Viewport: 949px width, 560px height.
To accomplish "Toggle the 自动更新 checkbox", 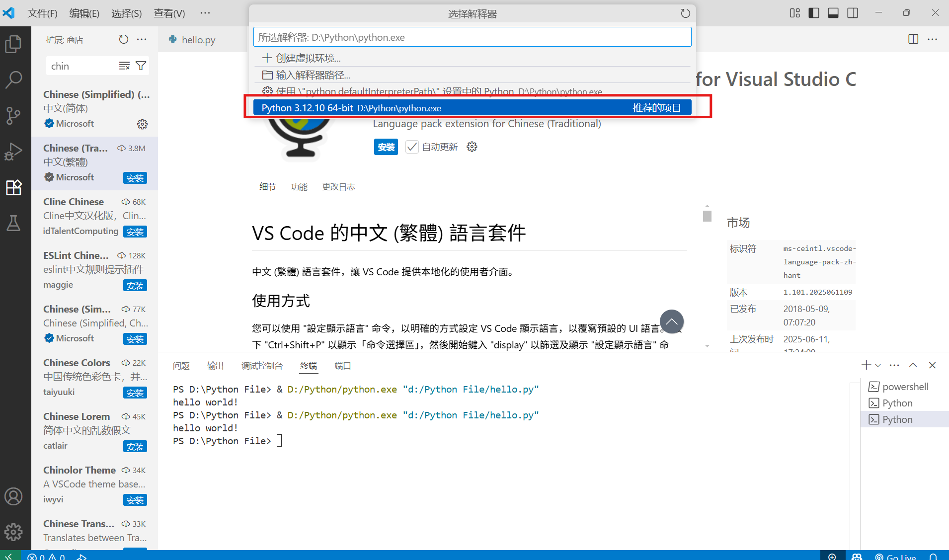I will click(x=412, y=147).
